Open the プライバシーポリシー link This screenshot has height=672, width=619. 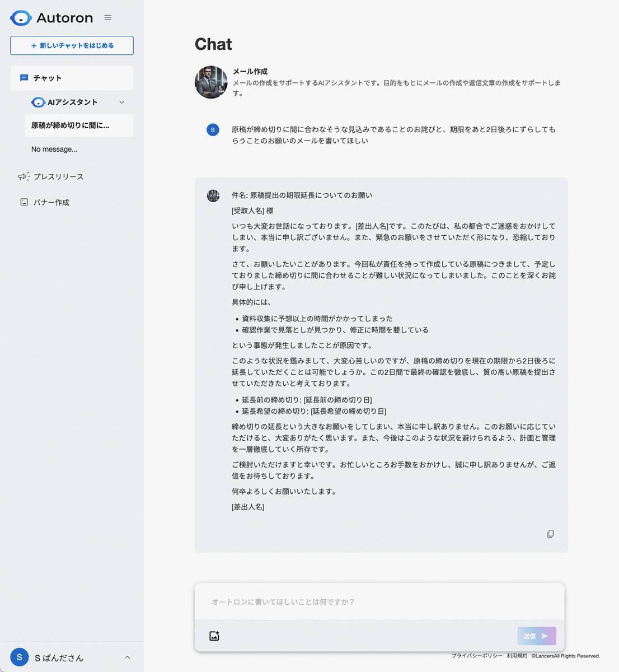(477, 656)
